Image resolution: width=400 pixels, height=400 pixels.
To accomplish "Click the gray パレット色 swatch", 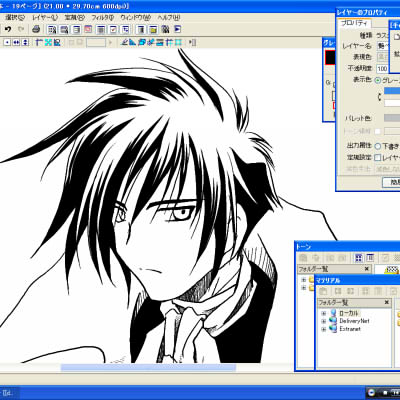I will click(392, 118).
